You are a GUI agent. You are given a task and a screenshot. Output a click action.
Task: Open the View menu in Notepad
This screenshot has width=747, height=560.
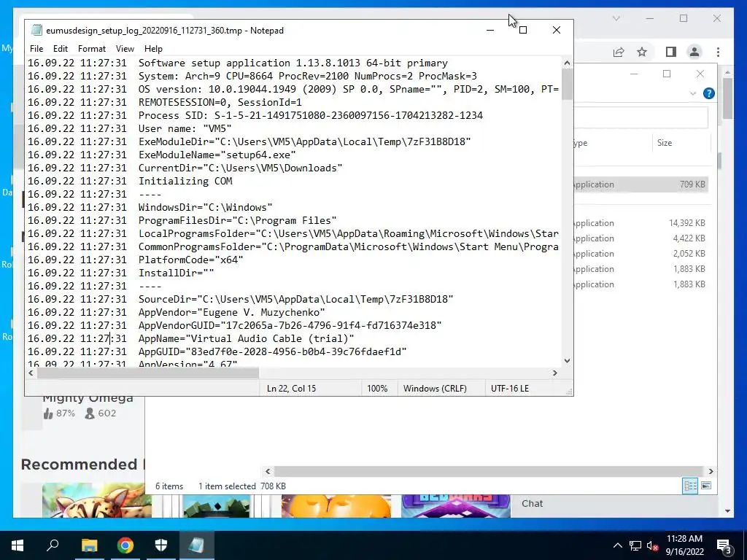125,49
